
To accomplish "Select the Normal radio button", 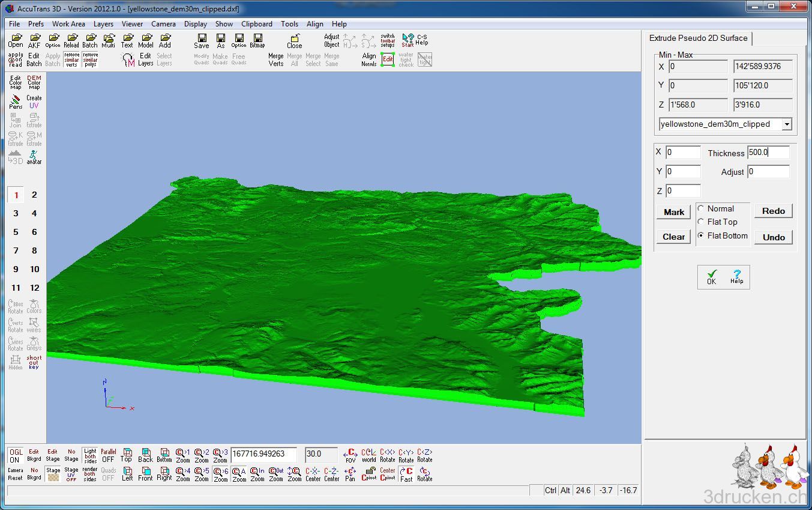I will pos(701,208).
